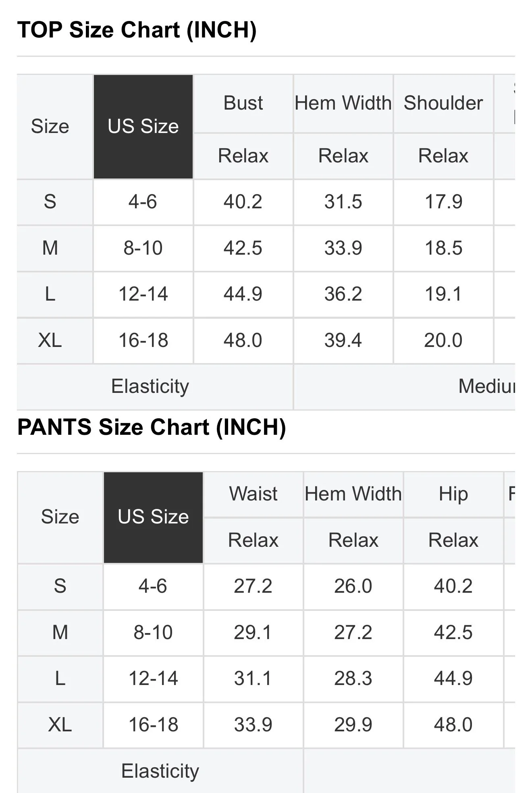This screenshot has width=532, height=793.
Task: Click the US Size header in PANTS chart
Action: click(153, 517)
